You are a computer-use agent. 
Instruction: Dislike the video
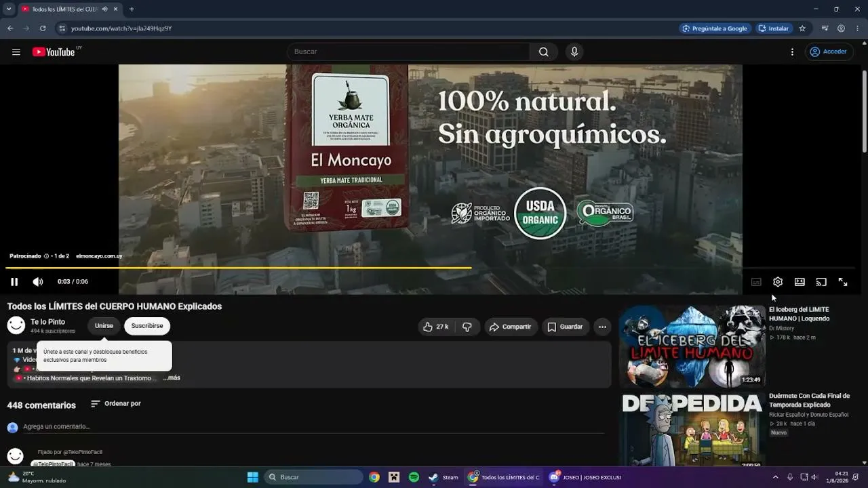pyautogui.click(x=467, y=327)
